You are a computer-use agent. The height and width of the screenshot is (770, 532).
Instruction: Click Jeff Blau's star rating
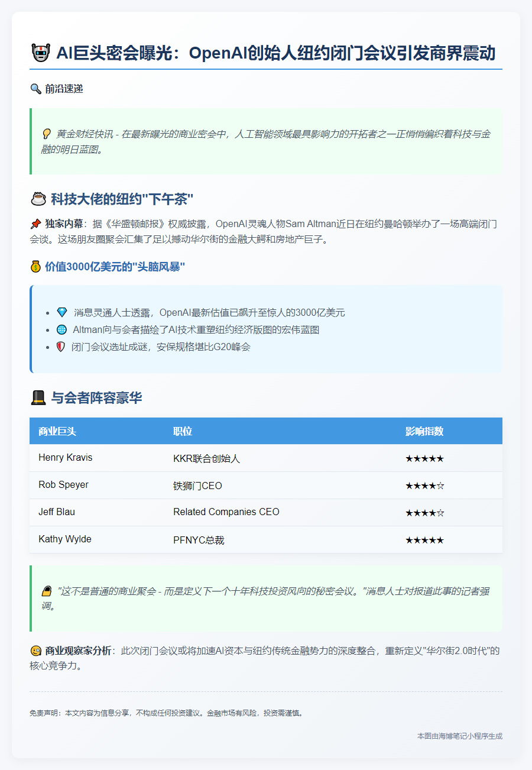[x=424, y=513]
